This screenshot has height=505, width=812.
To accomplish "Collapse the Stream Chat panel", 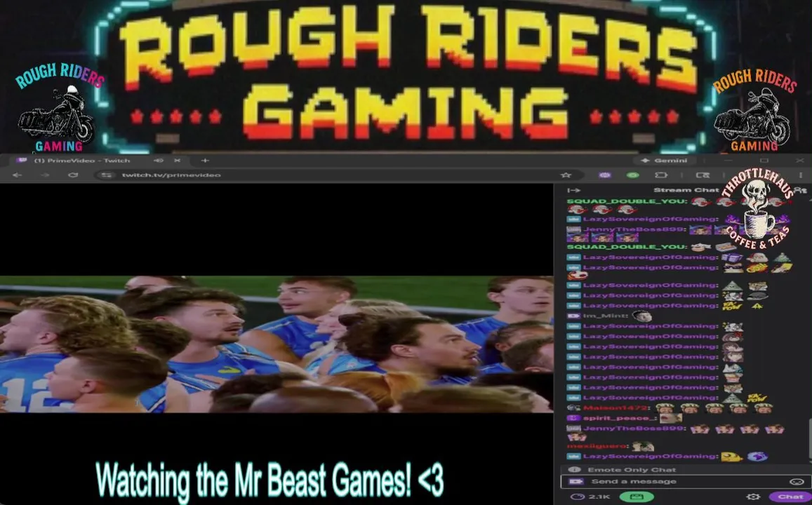I will [574, 190].
